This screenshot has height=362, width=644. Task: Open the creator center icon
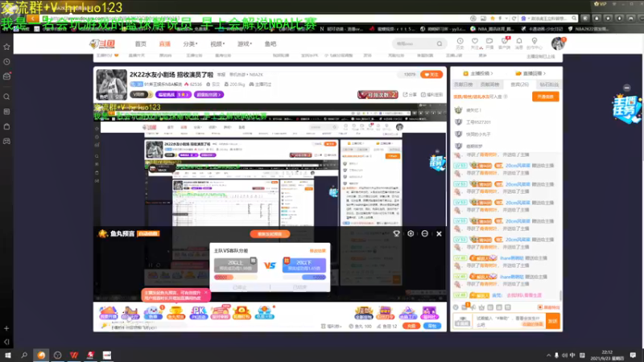(x=535, y=43)
